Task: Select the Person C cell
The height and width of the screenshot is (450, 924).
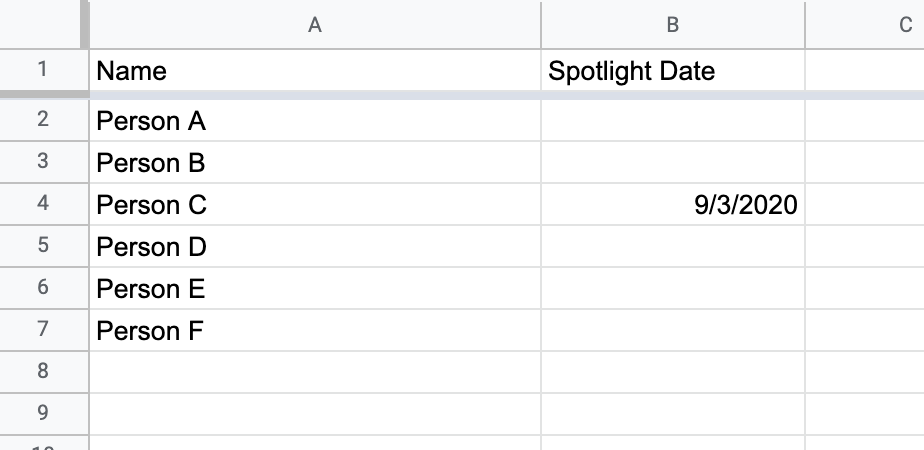Action: tap(315, 204)
